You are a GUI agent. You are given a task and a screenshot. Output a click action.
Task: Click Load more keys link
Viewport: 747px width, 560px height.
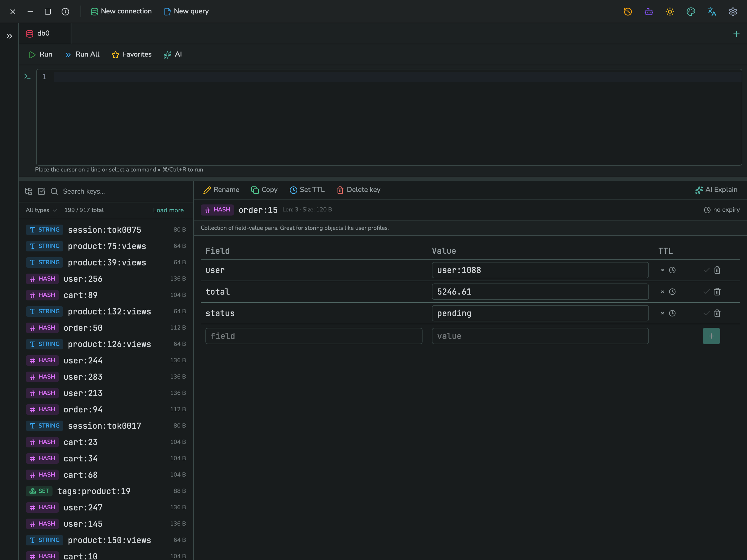pyautogui.click(x=169, y=210)
